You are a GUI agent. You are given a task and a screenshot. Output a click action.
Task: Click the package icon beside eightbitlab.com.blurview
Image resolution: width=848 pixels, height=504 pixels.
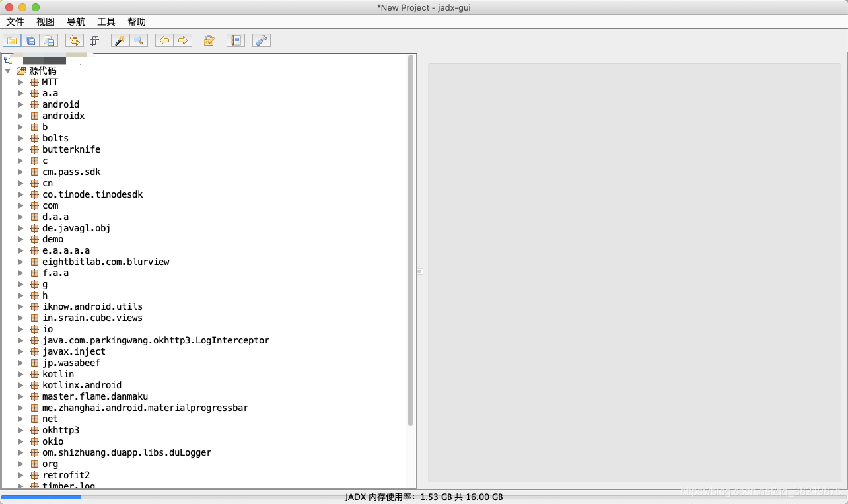coord(34,262)
